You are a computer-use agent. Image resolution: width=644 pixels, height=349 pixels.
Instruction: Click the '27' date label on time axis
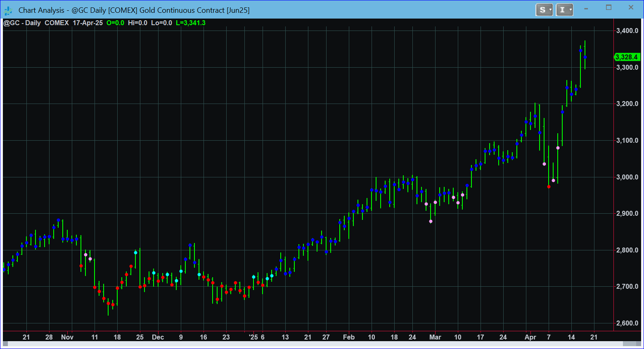326,337
